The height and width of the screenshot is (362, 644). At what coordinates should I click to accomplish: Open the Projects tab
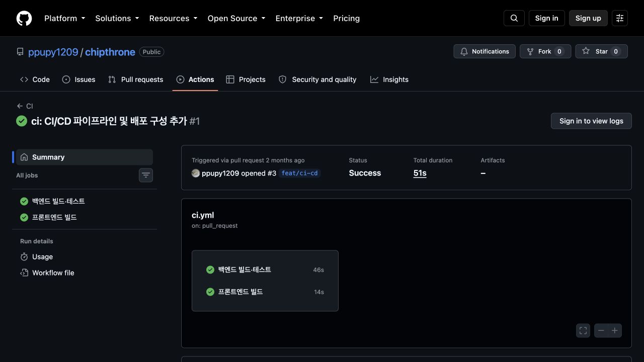[246, 79]
